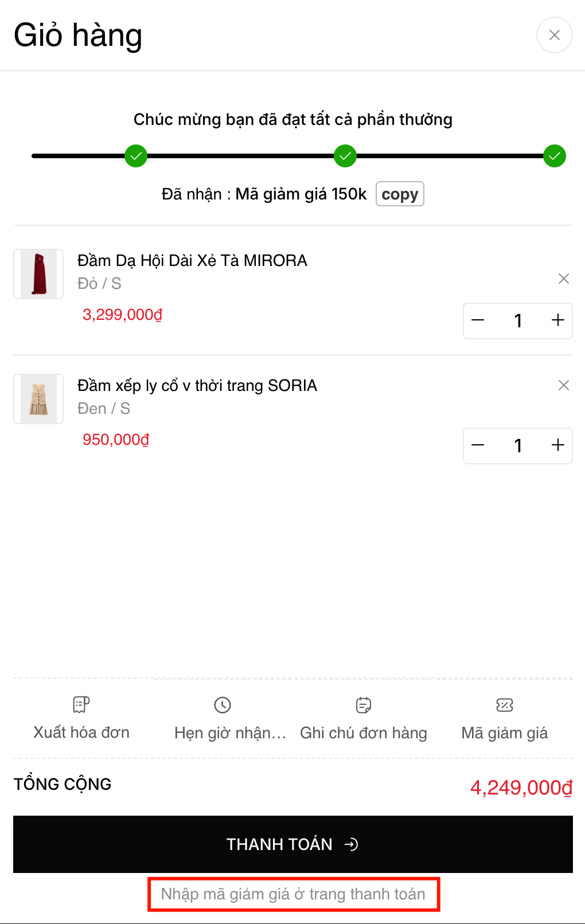Click the Đầm xếp ly cổ v SORIA title
The image size is (585, 924).
pyautogui.click(x=197, y=386)
